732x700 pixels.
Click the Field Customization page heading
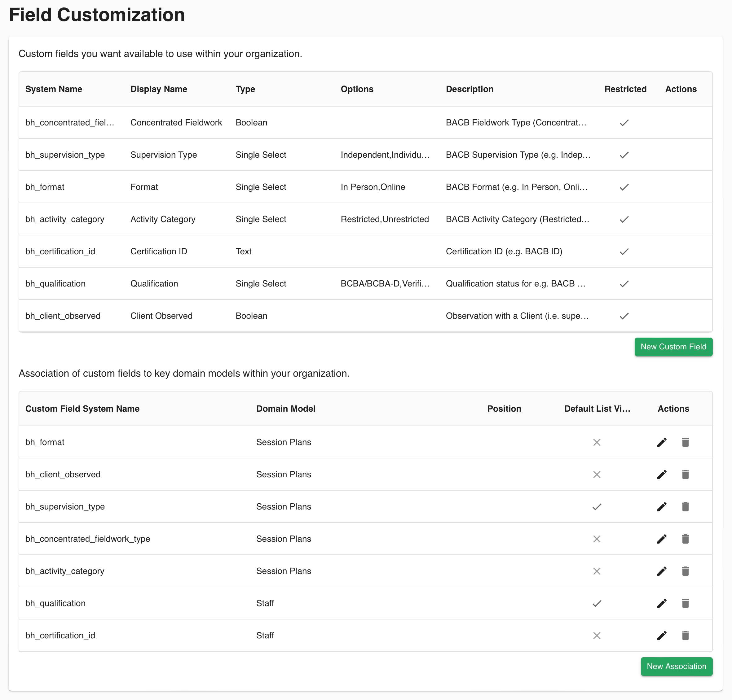(x=97, y=15)
